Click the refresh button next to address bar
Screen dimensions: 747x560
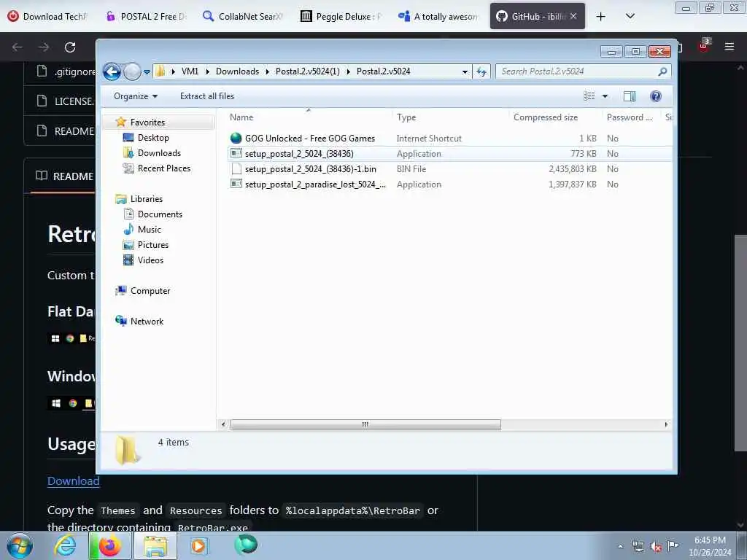pyautogui.click(x=481, y=72)
